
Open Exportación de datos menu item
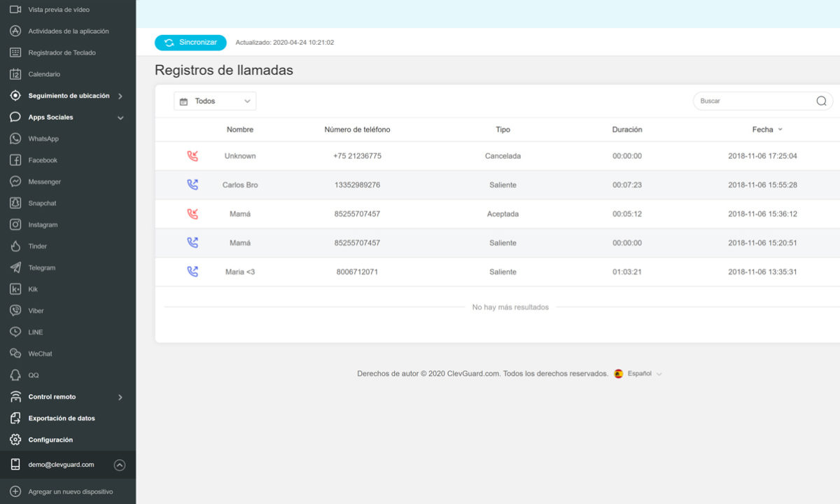(62, 419)
